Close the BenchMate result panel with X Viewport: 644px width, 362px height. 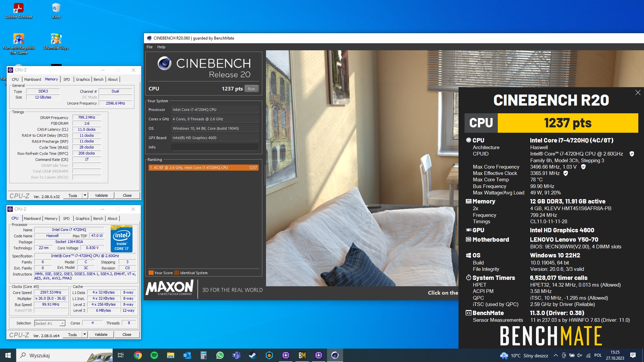coord(638,93)
